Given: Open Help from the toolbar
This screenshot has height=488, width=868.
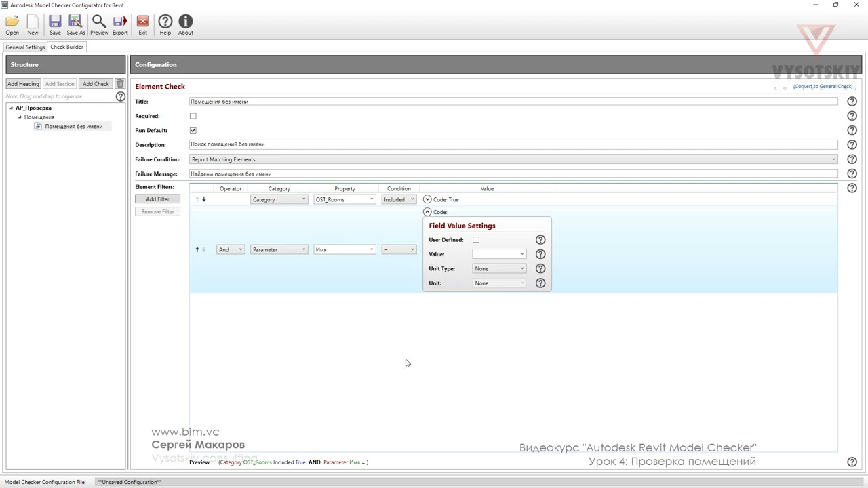Looking at the screenshot, I should click(x=165, y=25).
